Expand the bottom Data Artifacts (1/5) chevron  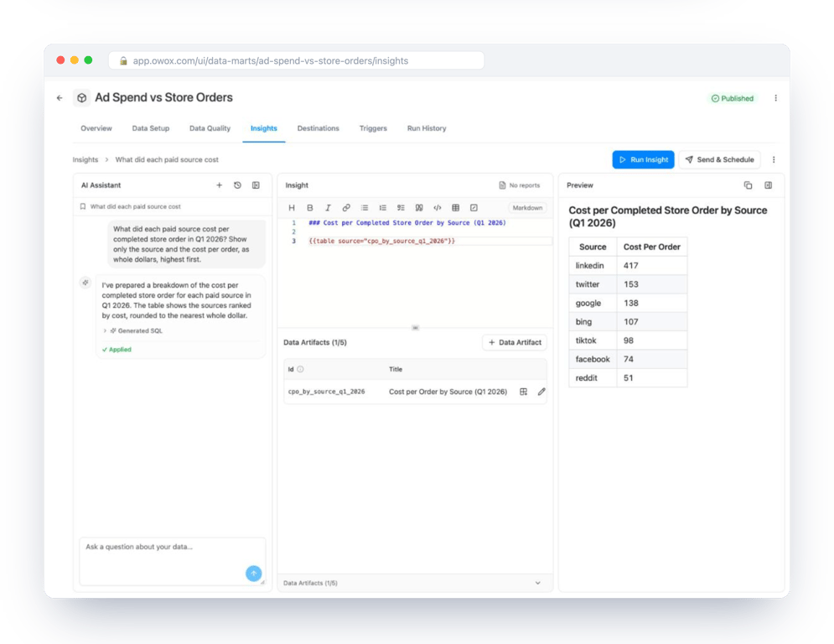[x=538, y=583]
